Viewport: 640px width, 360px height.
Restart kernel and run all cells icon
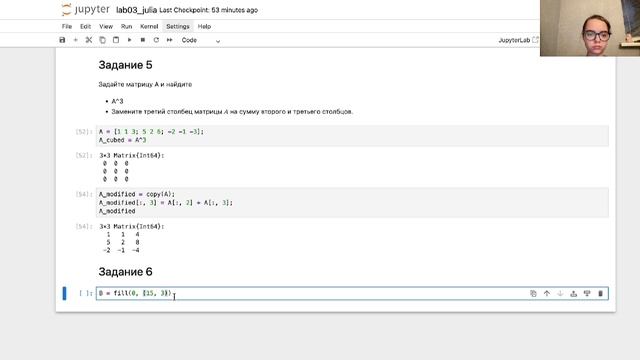click(x=169, y=40)
